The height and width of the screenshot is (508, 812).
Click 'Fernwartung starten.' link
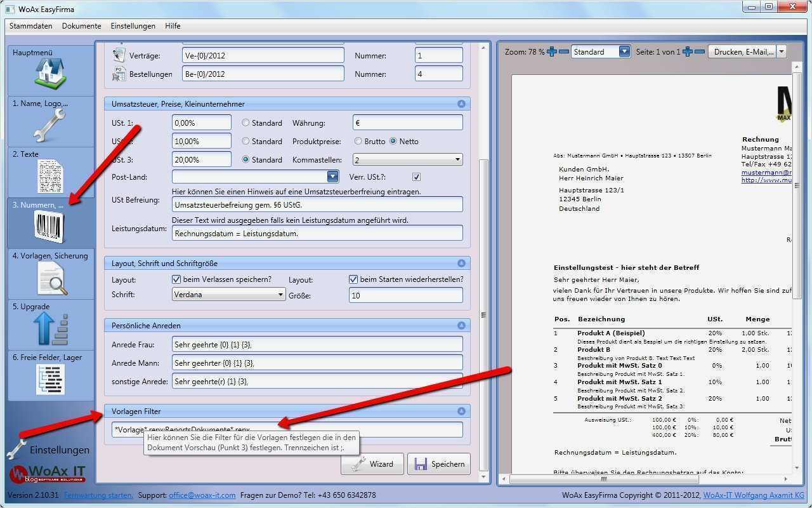99,495
